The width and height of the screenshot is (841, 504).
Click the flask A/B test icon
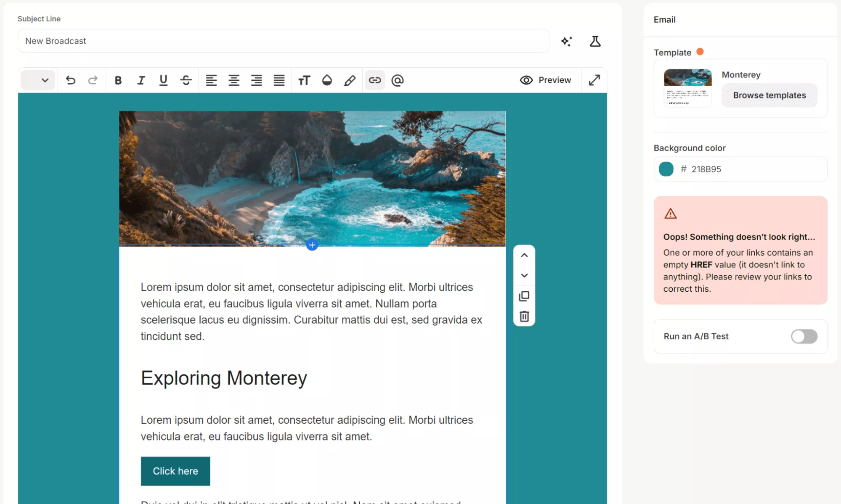point(595,41)
